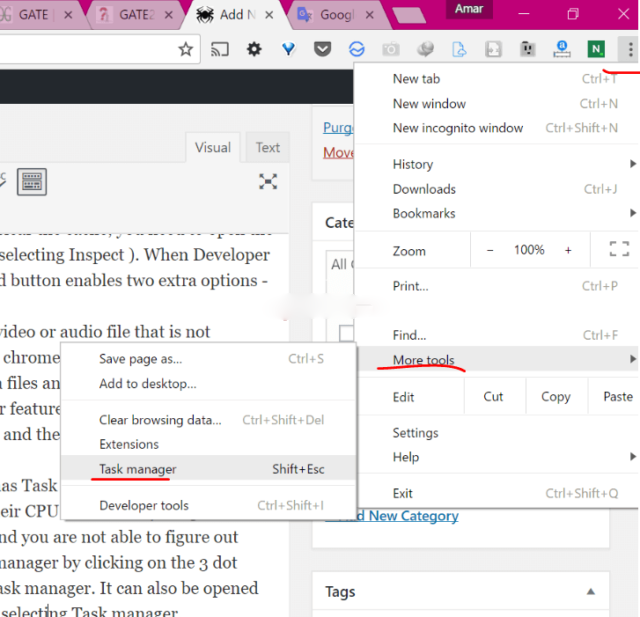Click the grey camera extension icon
The height and width of the screenshot is (617, 640).
pos(391,49)
